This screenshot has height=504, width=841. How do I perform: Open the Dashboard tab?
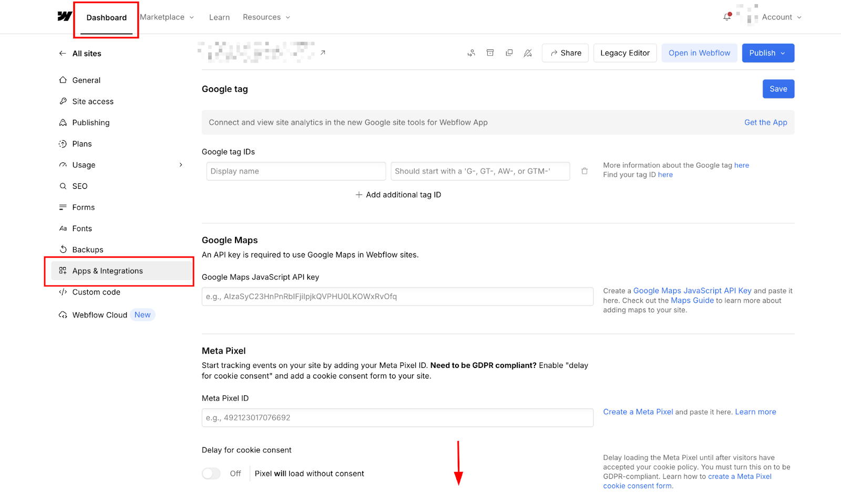pyautogui.click(x=107, y=17)
